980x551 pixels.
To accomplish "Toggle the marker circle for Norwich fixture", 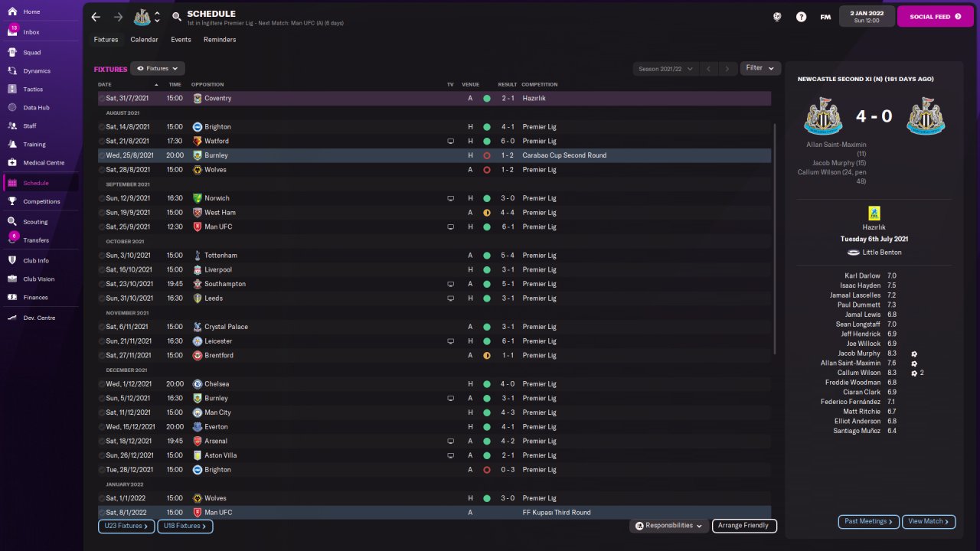I will [102, 198].
